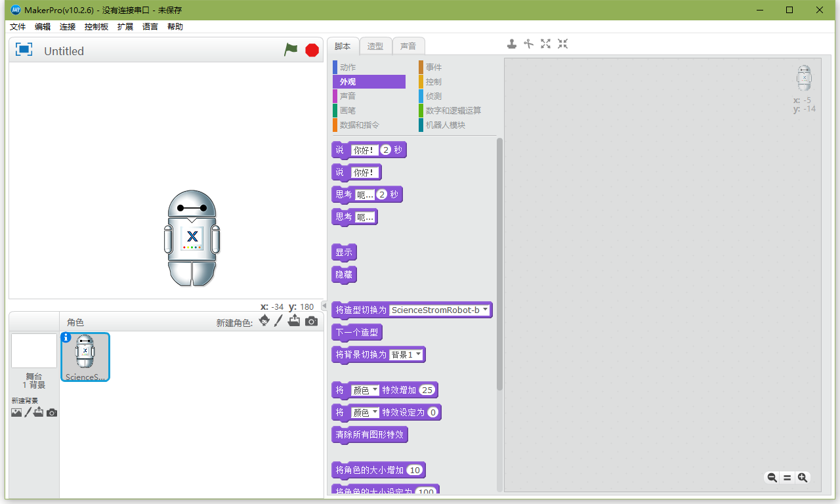Select the ScienceS sprite thumbnail
Viewport: 840px width, 504px height.
coord(85,357)
